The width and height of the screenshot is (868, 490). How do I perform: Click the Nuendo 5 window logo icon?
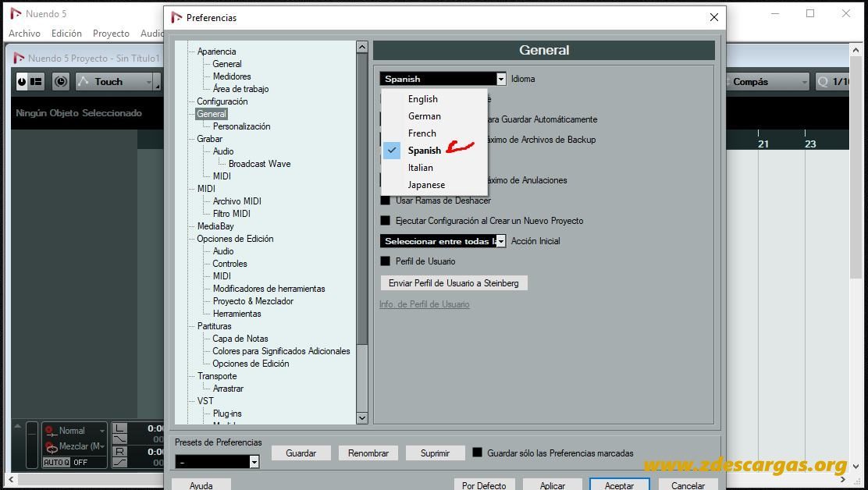16,13
